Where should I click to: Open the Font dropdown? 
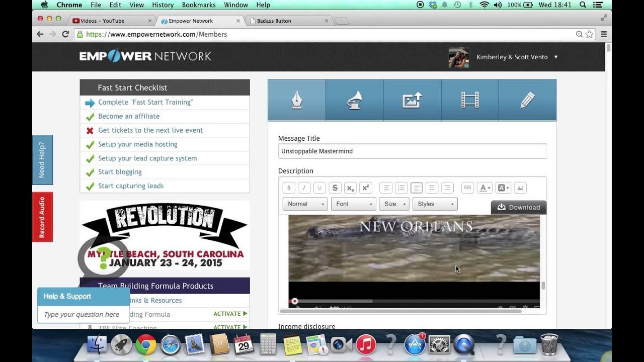(x=353, y=204)
